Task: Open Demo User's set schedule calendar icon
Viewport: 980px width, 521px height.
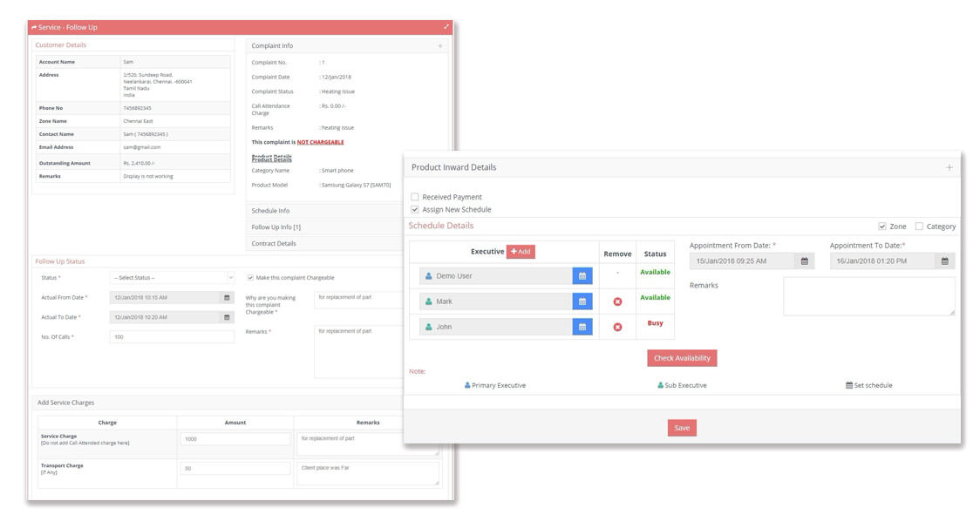Action: coord(582,274)
